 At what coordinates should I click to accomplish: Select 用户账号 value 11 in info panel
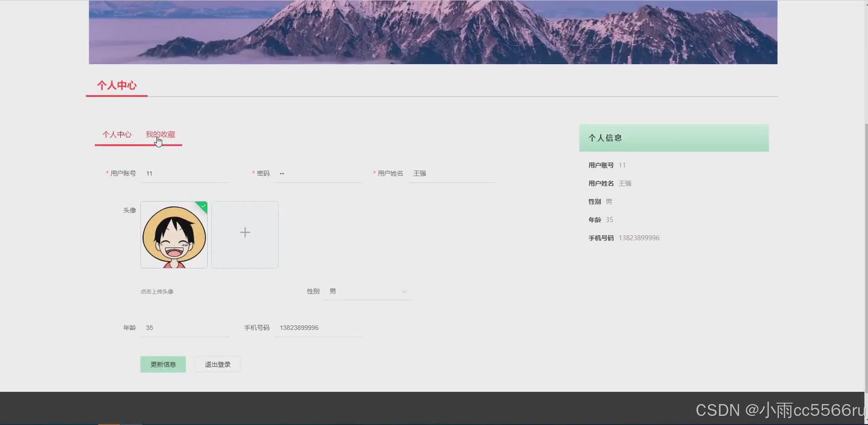click(622, 165)
